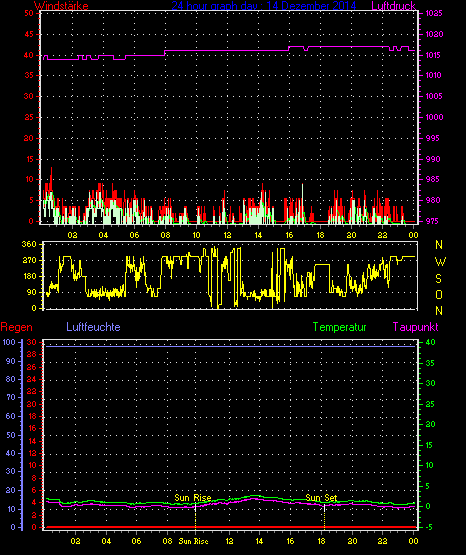Click 975 on the Luftdruck axis
This screenshot has height=555, width=466.
(433, 221)
